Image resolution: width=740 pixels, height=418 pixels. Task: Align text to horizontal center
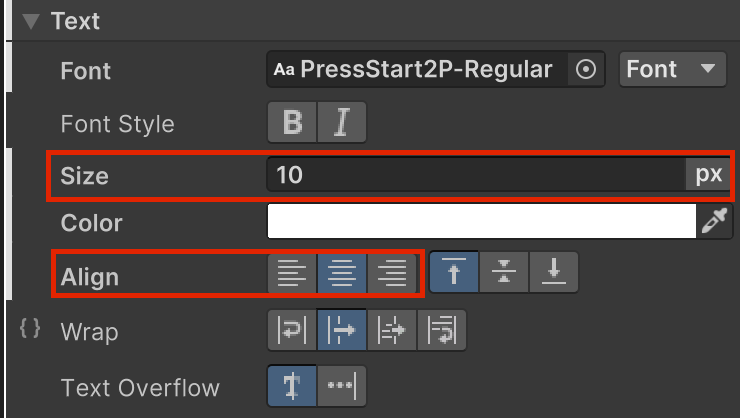pyautogui.click(x=342, y=273)
